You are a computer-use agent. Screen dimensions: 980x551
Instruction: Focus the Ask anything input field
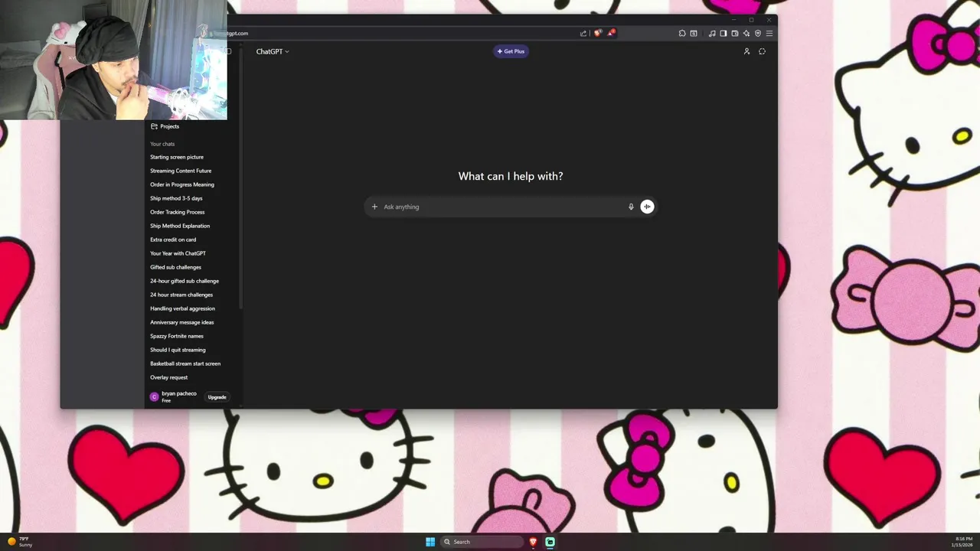pyautogui.click(x=503, y=207)
